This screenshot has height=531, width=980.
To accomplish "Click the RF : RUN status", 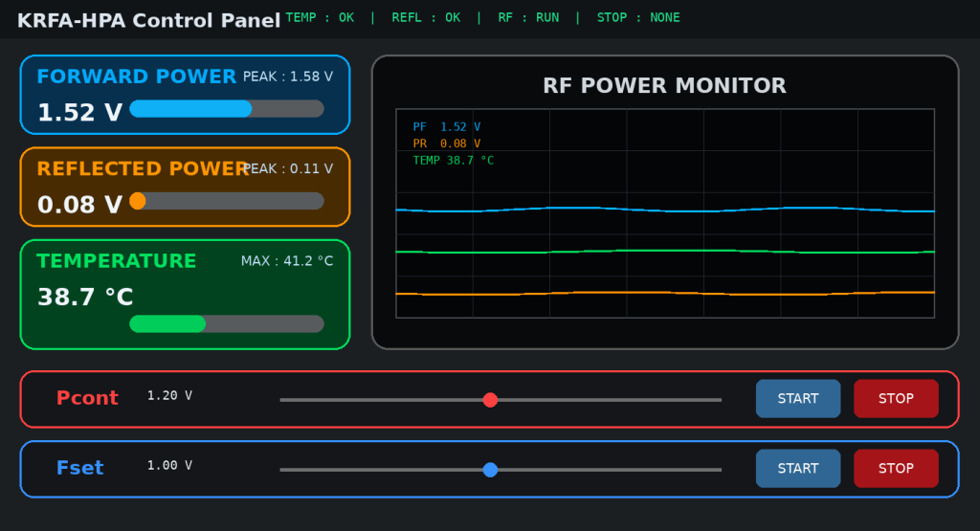I will [x=528, y=17].
